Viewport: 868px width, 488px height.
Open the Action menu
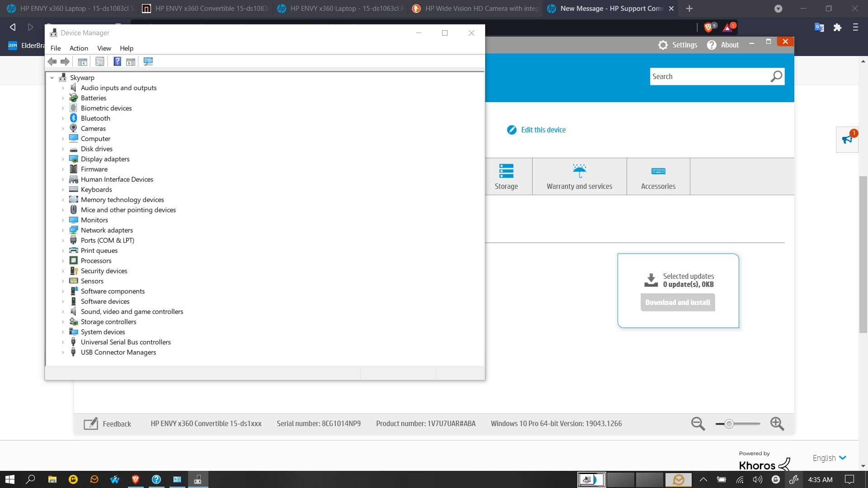coord(79,48)
